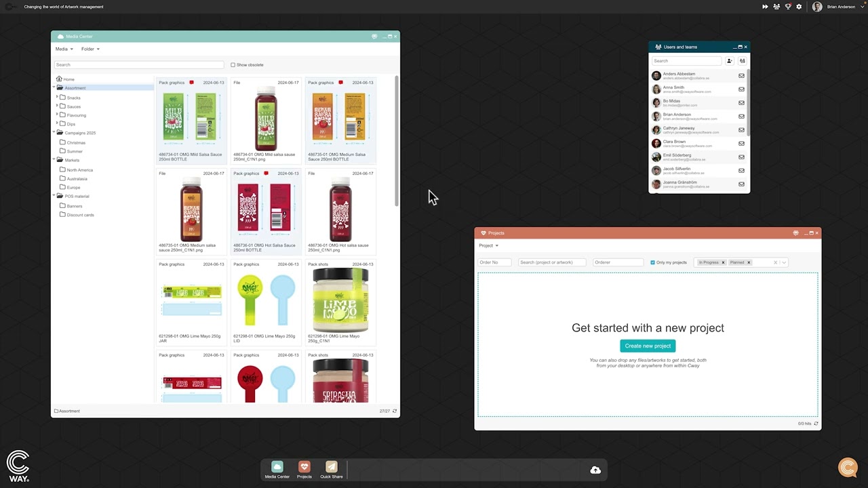The width and height of the screenshot is (868, 488).
Task: Open Projects from the bottom dock
Action: [x=304, y=470]
